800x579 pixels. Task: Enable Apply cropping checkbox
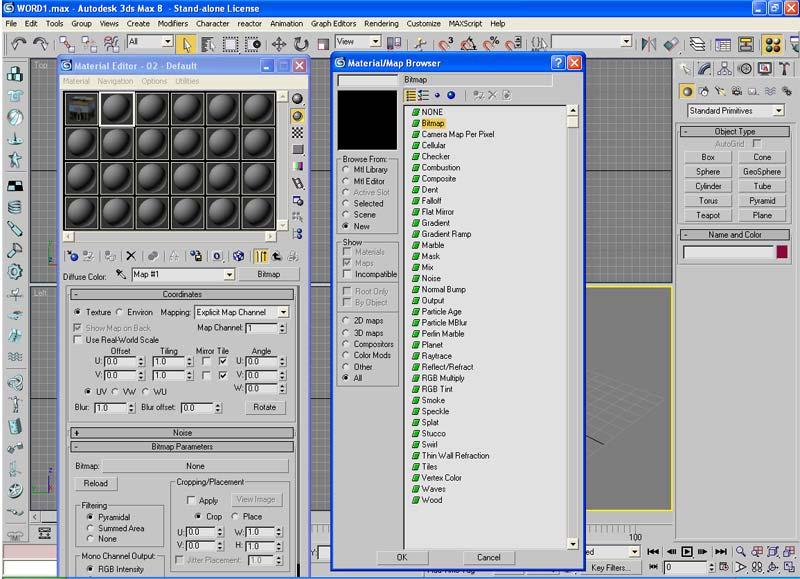[x=191, y=500]
